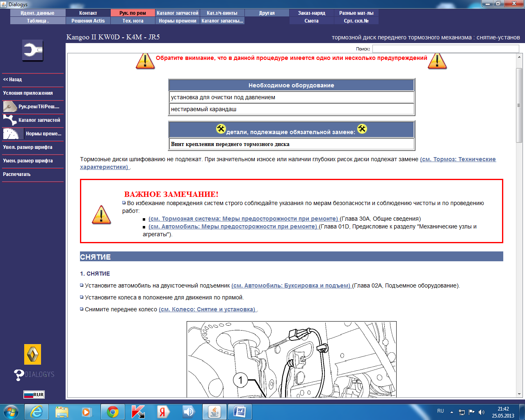Click the Action Center flag tray icon

[472, 412]
